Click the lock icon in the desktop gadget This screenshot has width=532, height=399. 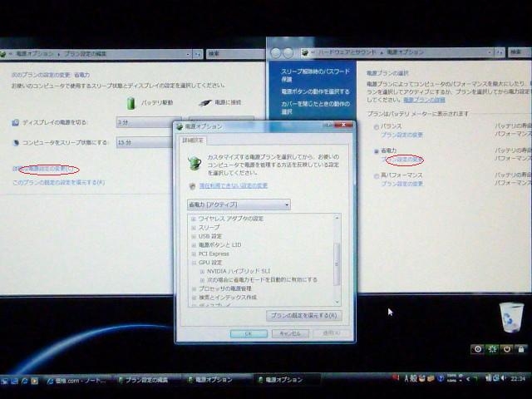tap(521, 349)
